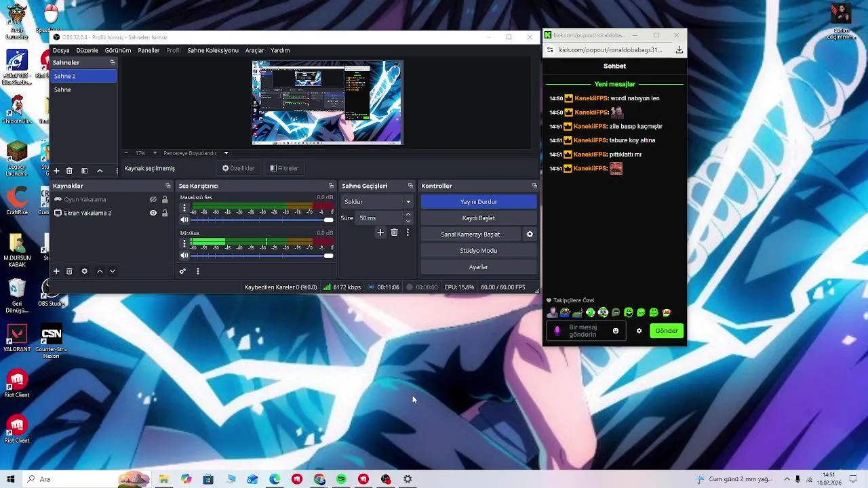
Task: Open the Düzenle menu
Action: (87, 50)
